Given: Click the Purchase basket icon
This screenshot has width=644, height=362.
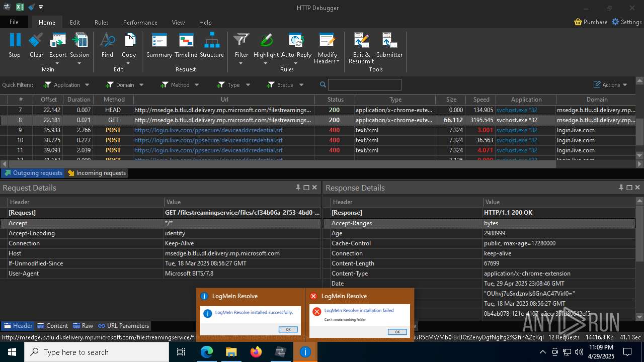Looking at the screenshot, I should (578, 22).
